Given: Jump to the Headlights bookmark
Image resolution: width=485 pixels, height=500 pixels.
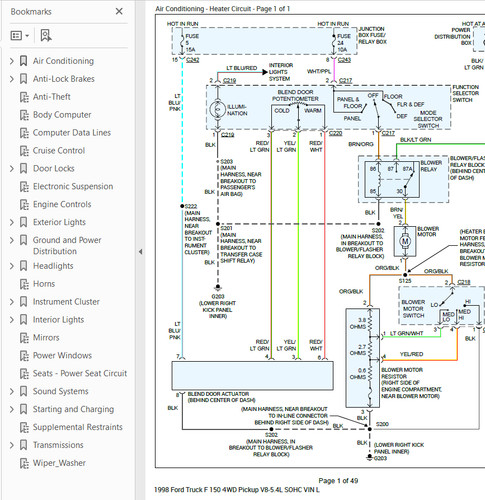Looking at the screenshot, I should (x=53, y=266).
